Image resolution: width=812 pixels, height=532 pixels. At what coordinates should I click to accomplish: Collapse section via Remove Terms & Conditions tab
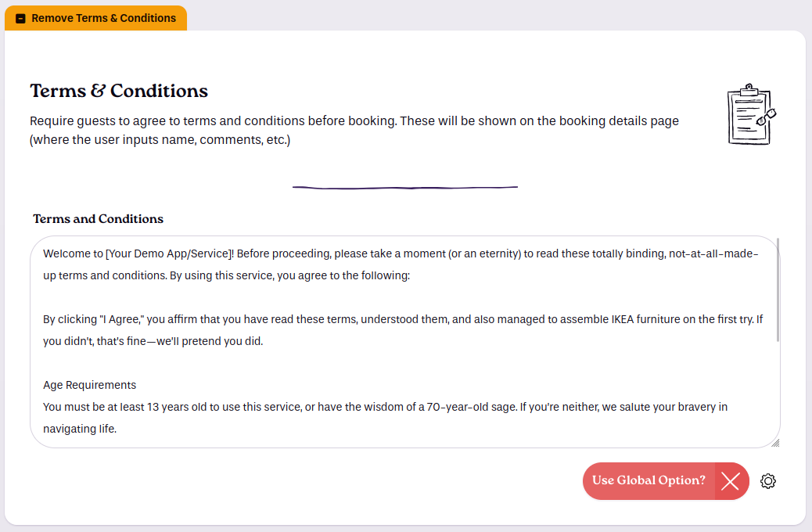click(95, 18)
